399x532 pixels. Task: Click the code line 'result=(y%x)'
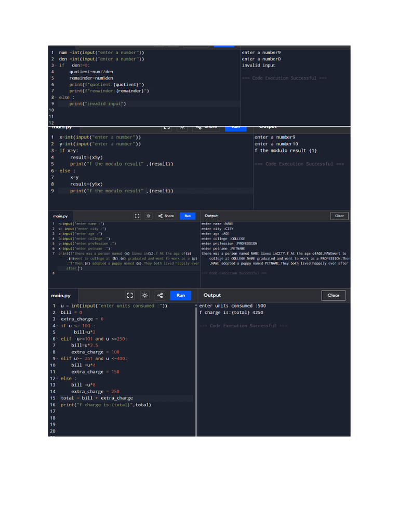pyautogui.click(x=87, y=184)
